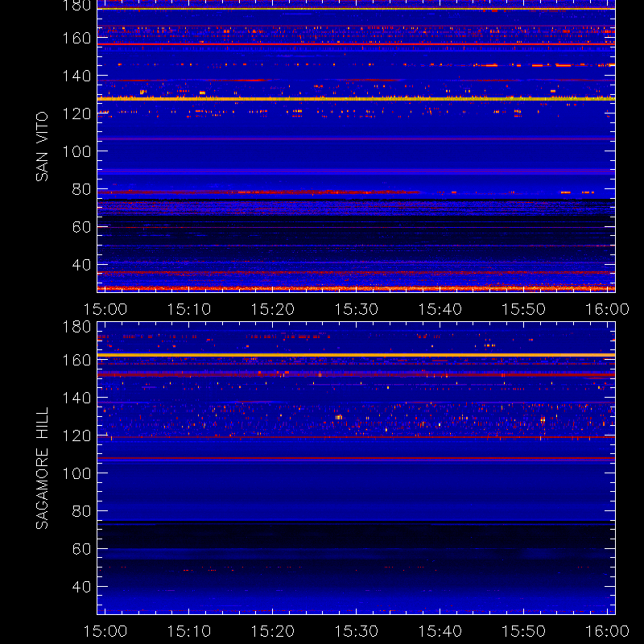Pick the 100 label on Sagamore Hill axis
Screen dimensions: 644x644
(76, 473)
